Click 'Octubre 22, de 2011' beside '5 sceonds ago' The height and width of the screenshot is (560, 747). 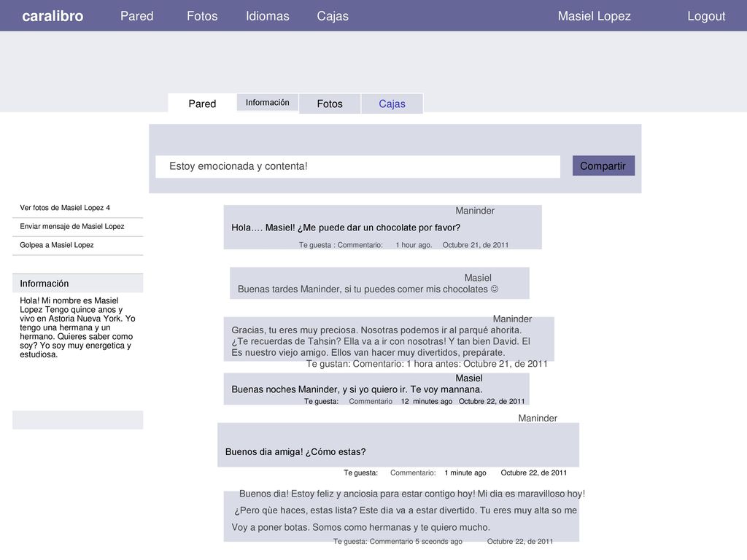519,542
